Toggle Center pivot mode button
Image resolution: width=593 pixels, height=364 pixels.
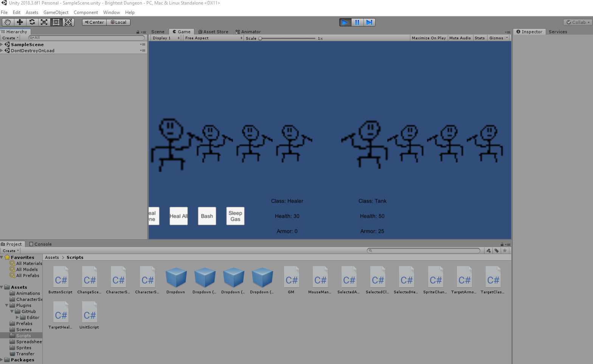[95, 22]
